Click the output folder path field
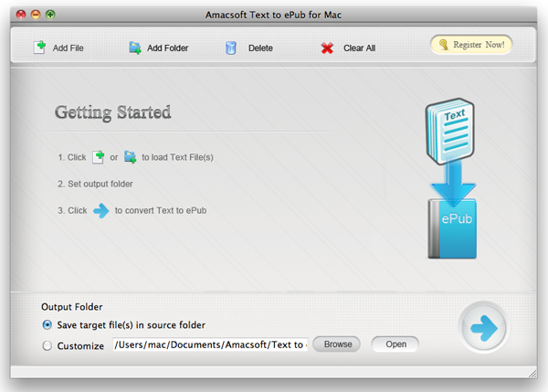 tap(210, 344)
